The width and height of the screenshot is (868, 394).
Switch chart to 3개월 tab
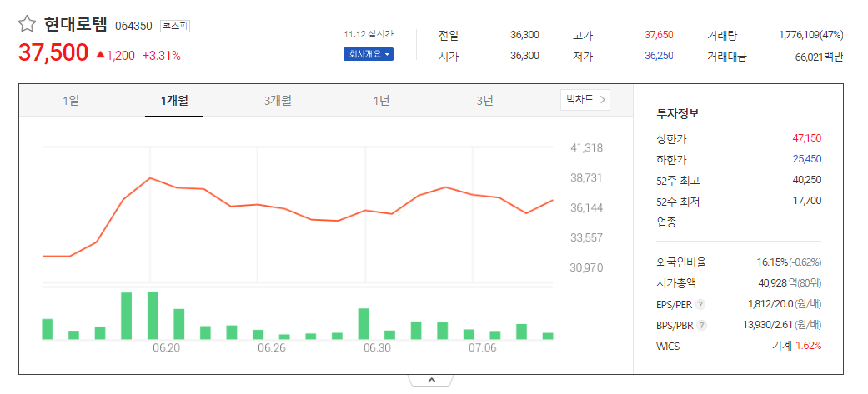[278, 101]
